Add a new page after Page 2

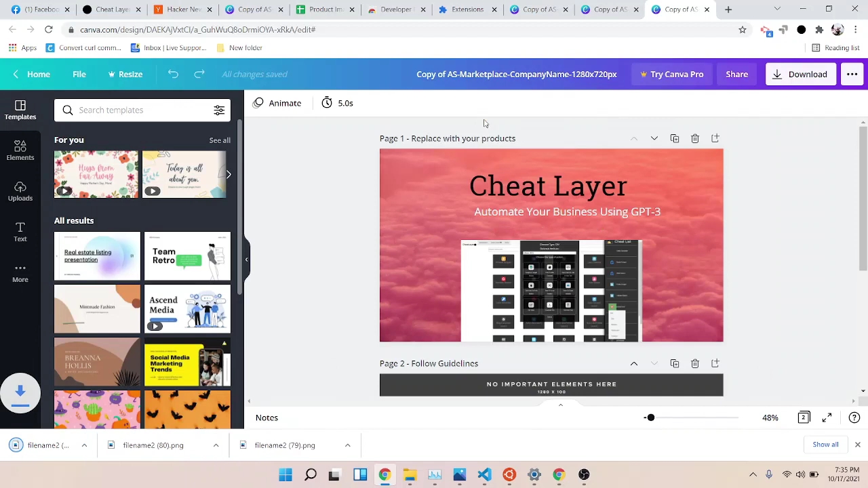click(715, 363)
